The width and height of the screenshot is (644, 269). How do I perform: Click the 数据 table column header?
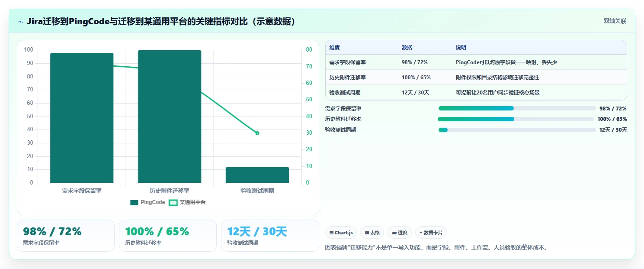point(407,48)
